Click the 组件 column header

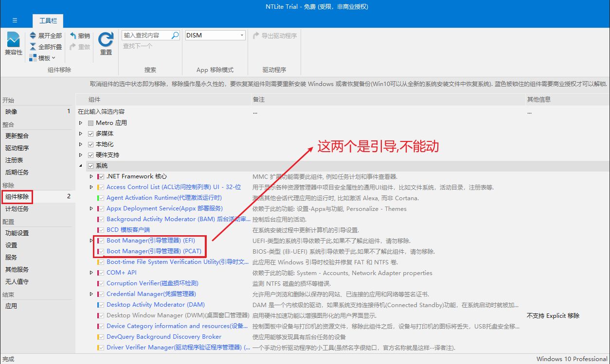[94, 100]
